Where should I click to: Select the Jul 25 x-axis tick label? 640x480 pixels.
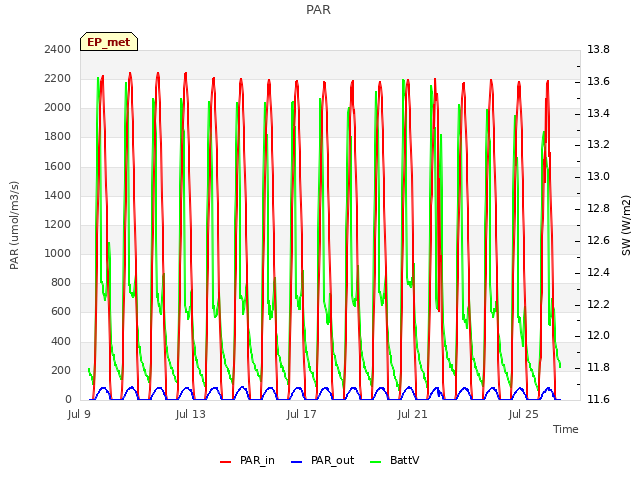click(524, 414)
